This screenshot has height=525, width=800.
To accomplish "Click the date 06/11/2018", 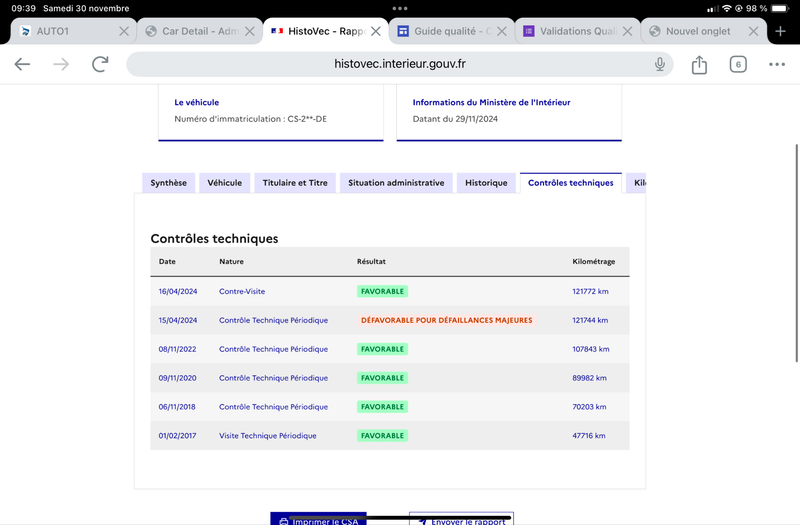I will coord(177,407).
